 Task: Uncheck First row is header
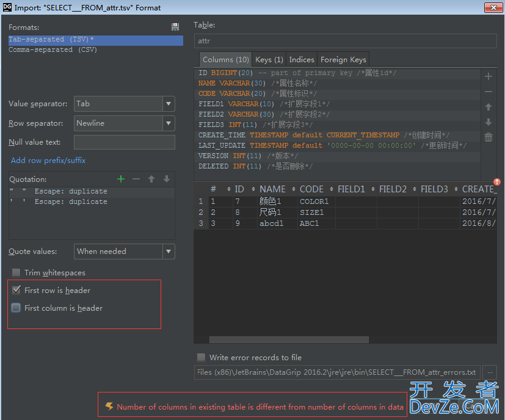(x=16, y=290)
